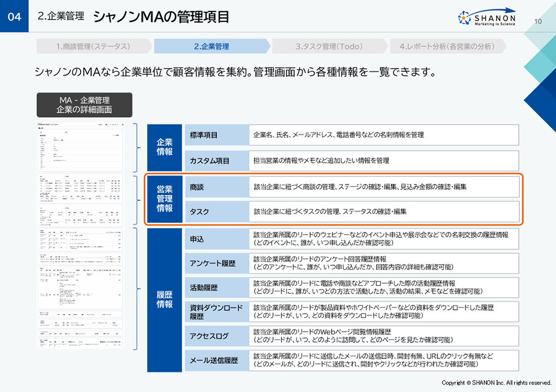
Task: Click the history screenshot thumbnail beside 活動履歴
Action: click(x=81, y=289)
